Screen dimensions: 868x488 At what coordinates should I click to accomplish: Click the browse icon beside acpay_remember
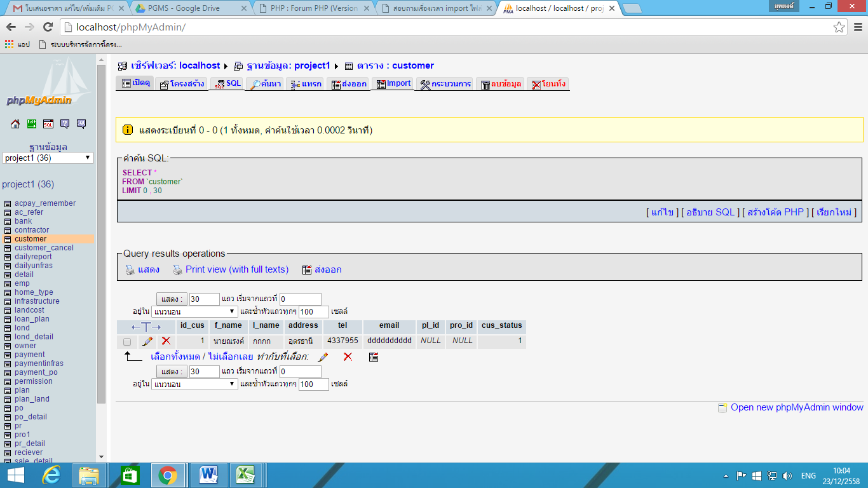[x=8, y=204]
